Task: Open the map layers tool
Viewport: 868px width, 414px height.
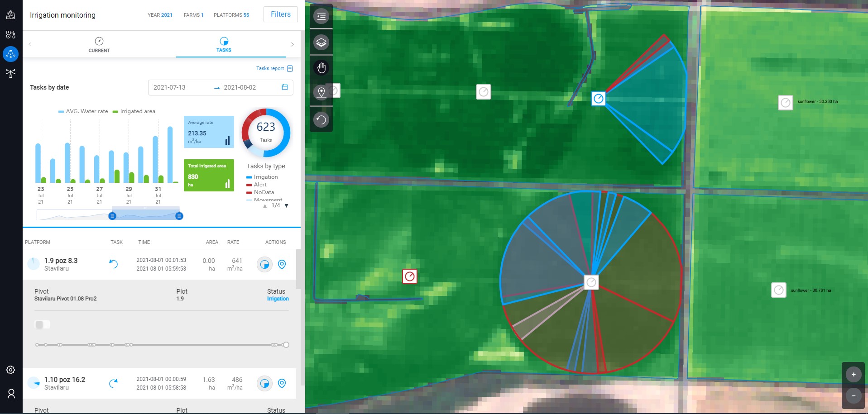Action: click(x=321, y=43)
